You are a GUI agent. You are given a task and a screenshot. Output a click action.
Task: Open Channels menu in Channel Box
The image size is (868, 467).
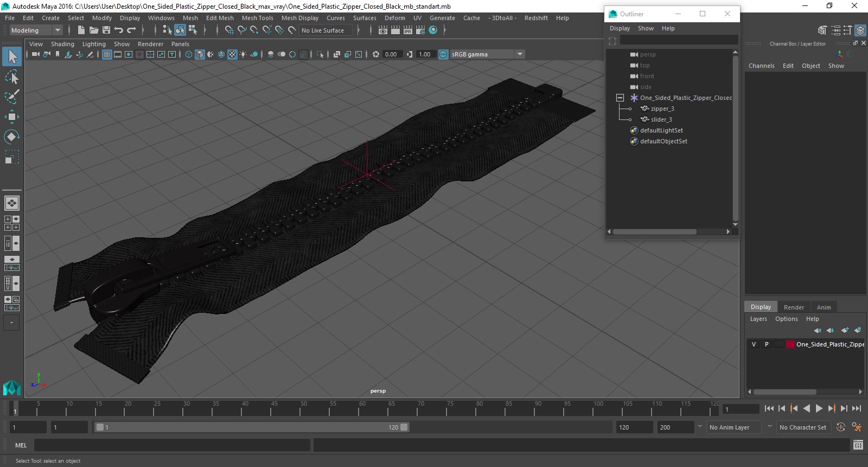point(762,66)
